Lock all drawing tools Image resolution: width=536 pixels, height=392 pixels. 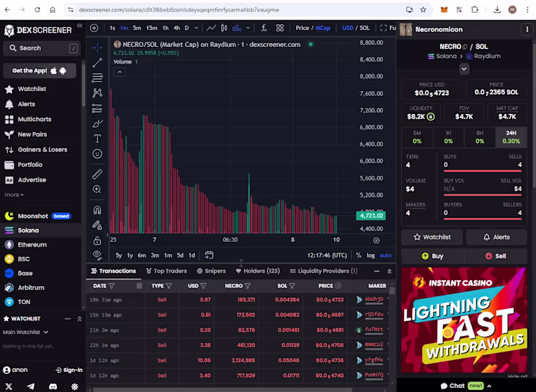coord(97,241)
